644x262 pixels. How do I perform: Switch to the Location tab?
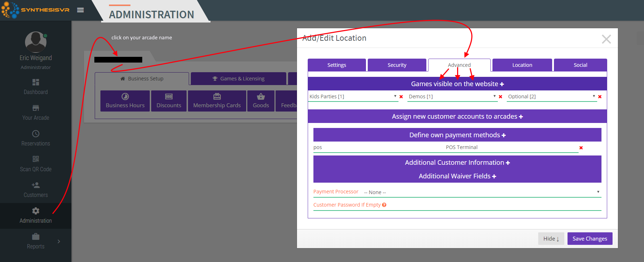(522, 65)
